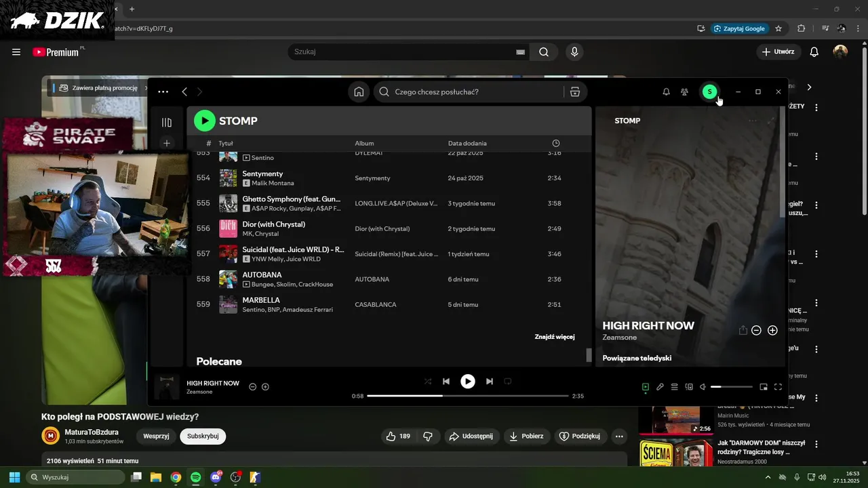Open Spotify from Windows taskbar
868x488 pixels.
click(195, 477)
